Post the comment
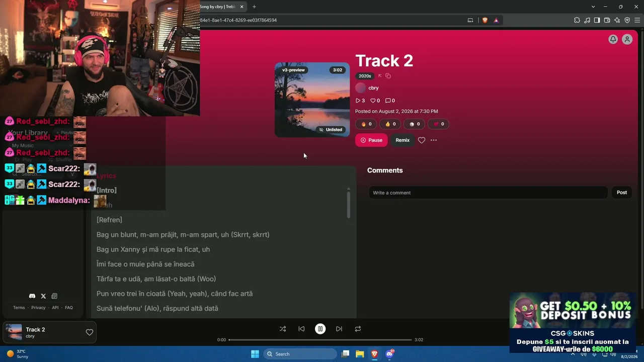 point(622,193)
